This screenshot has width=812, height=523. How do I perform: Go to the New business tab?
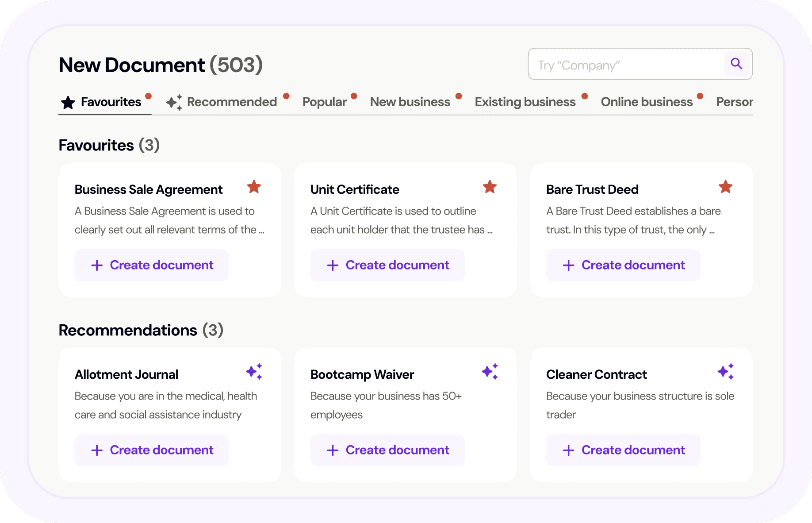coord(410,102)
